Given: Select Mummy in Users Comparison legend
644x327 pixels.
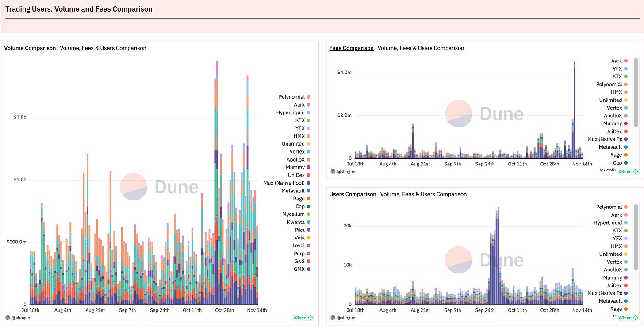Looking at the screenshot, I should (x=615, y=277).
